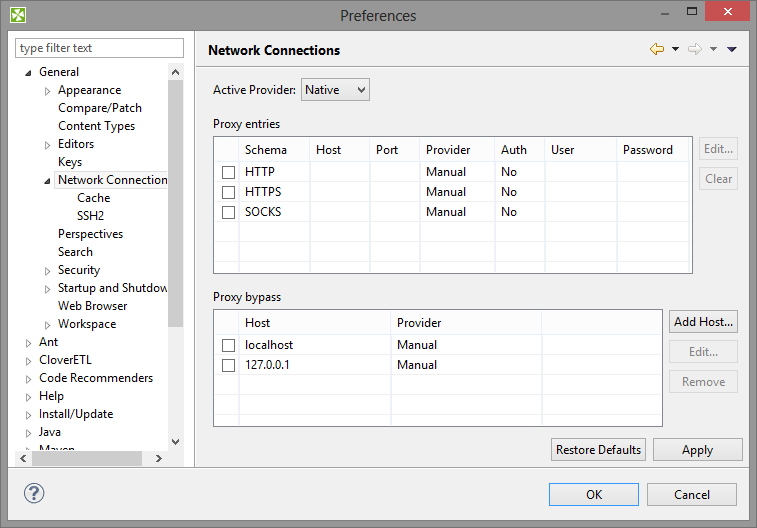Click the Add Host button

coord(704,322)
